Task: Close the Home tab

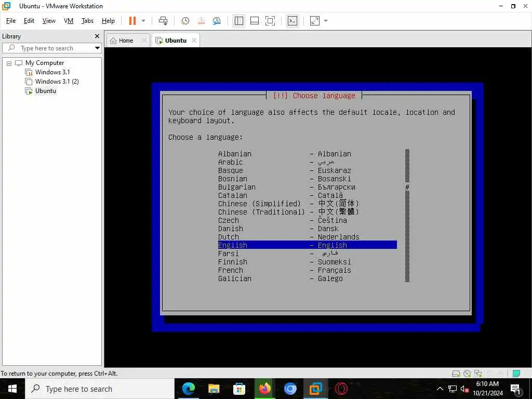Action: click(x=144, y=41)
